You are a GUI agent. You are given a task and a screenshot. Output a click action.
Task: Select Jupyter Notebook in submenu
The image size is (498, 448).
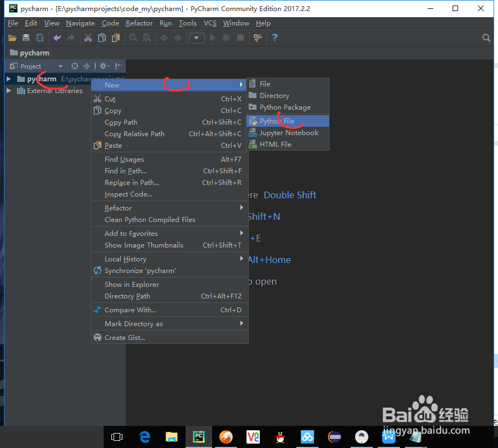[287, 133]
